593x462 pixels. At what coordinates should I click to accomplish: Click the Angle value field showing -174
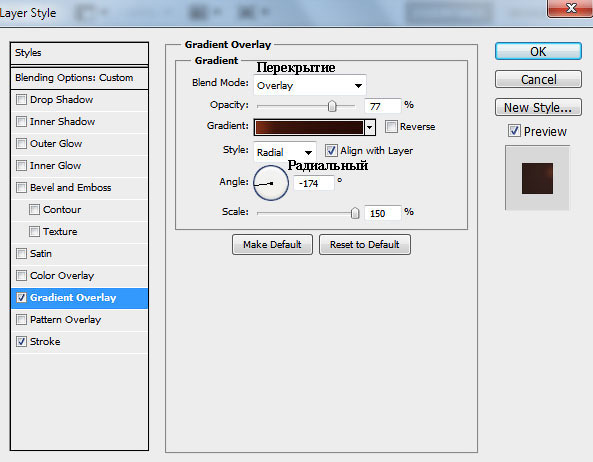click(314, 183)
